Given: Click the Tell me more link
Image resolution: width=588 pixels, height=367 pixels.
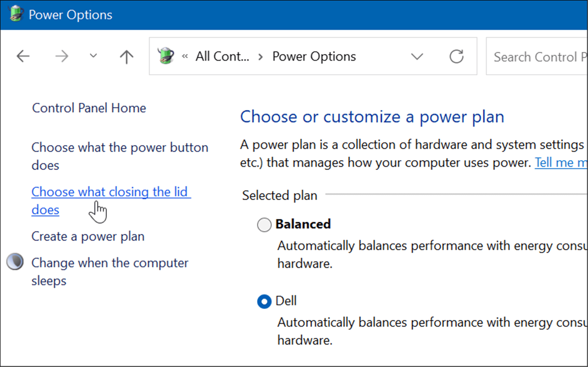Looking at the screenshot, I should pyautogui.click(x=560, y=163).
